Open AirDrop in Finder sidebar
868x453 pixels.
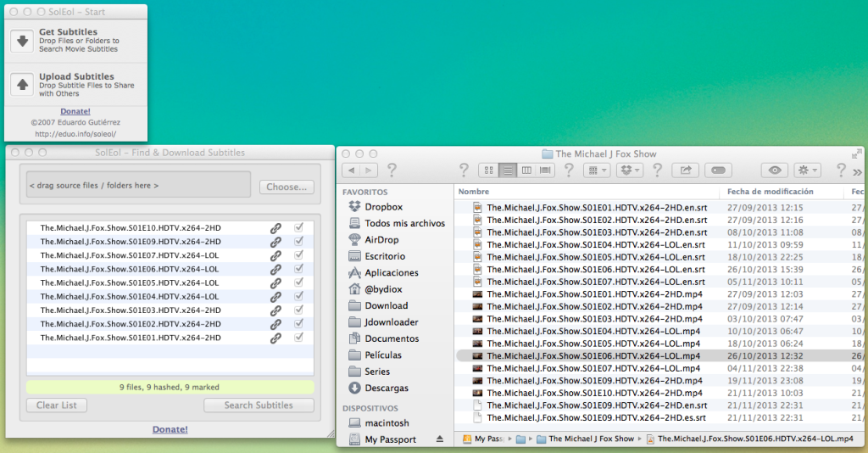pos(373,240)
